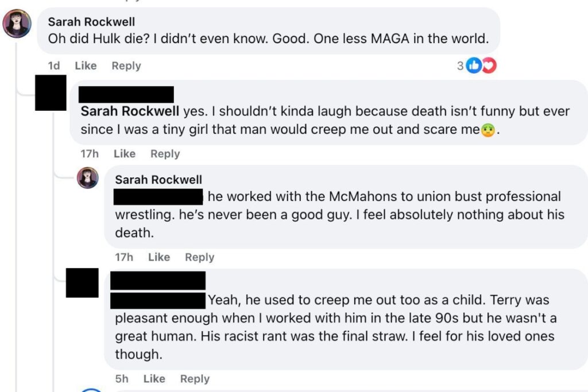Like the top comment by Sarah Rockwell

coord(86,66)
